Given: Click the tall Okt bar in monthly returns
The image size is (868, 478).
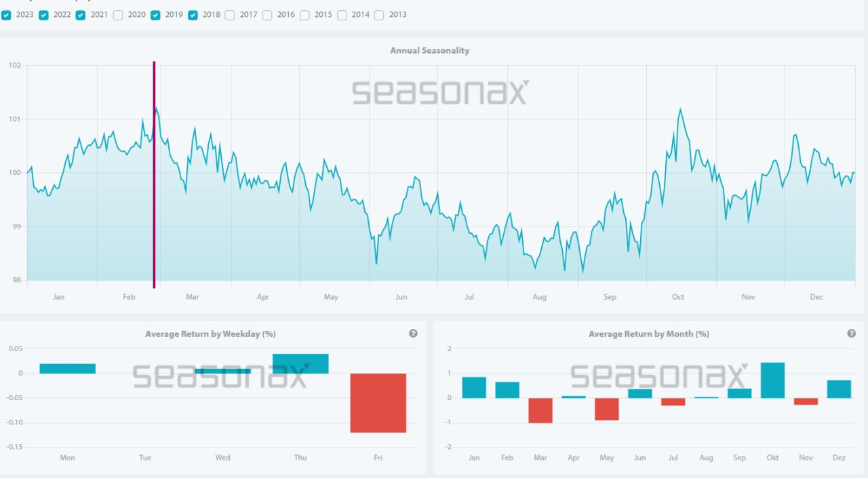Looking at the screenshot, I should point(773,380).
